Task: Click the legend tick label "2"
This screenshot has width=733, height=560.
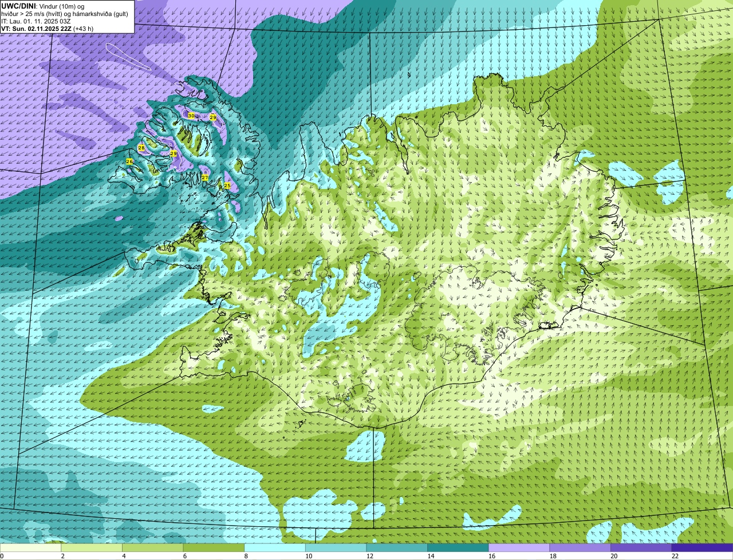Action: pyautogui.click(x=62, y=556)
